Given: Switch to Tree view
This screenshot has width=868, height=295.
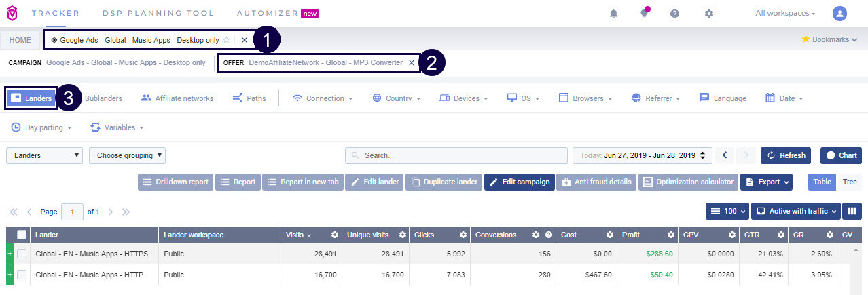Looking at the screenshot, I should 850,182.
